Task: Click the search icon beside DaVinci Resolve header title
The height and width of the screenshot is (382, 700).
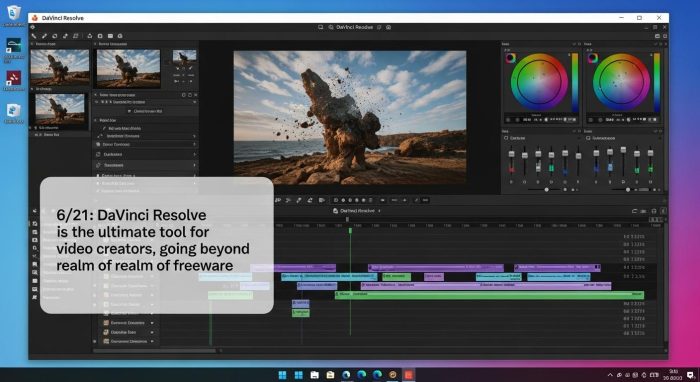Action: point(331,27)
